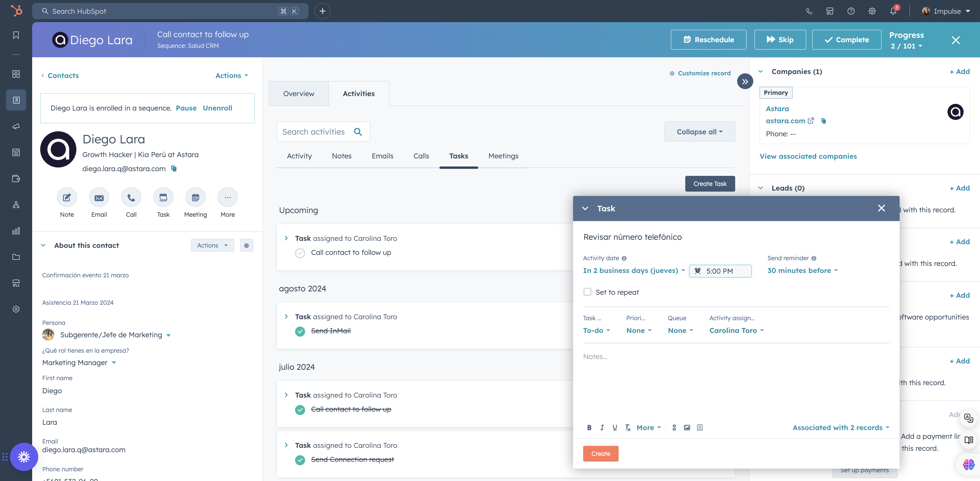Expand the Collapse all dropdown
980x481 pixels.
point(699,132)
